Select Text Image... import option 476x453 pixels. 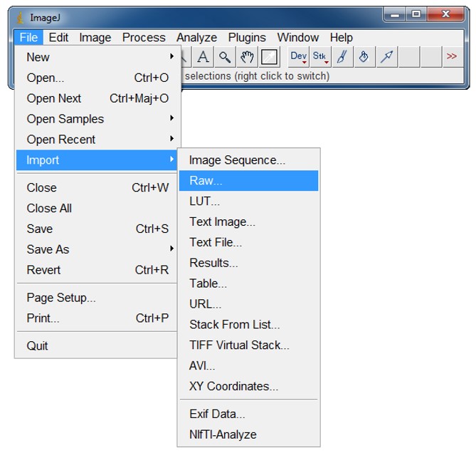(248, 222)
